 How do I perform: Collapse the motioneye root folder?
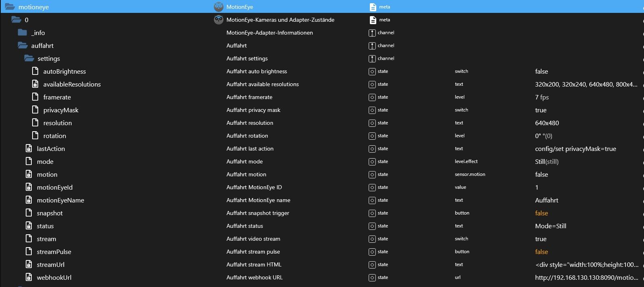10,7
